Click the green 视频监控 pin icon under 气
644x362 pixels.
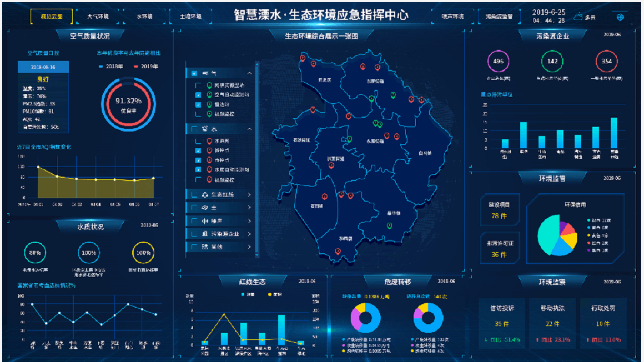pos(210,114)
